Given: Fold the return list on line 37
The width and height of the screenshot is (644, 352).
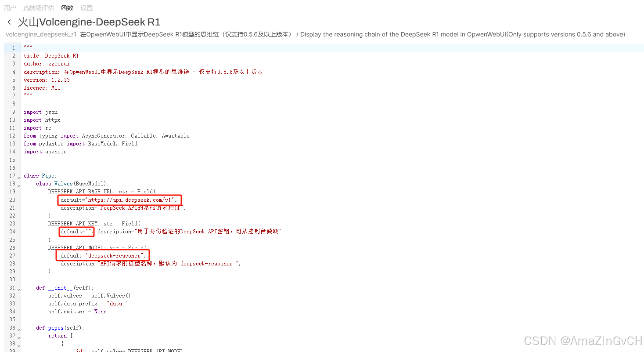Looking at the screenshot, I should tap(18, 337).
